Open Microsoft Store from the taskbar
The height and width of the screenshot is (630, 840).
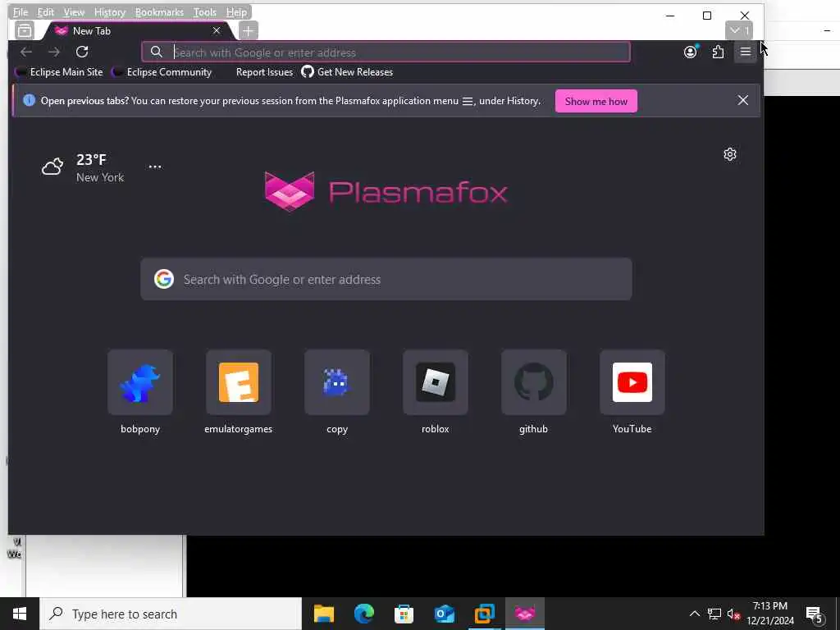click(x=404, y=614)
